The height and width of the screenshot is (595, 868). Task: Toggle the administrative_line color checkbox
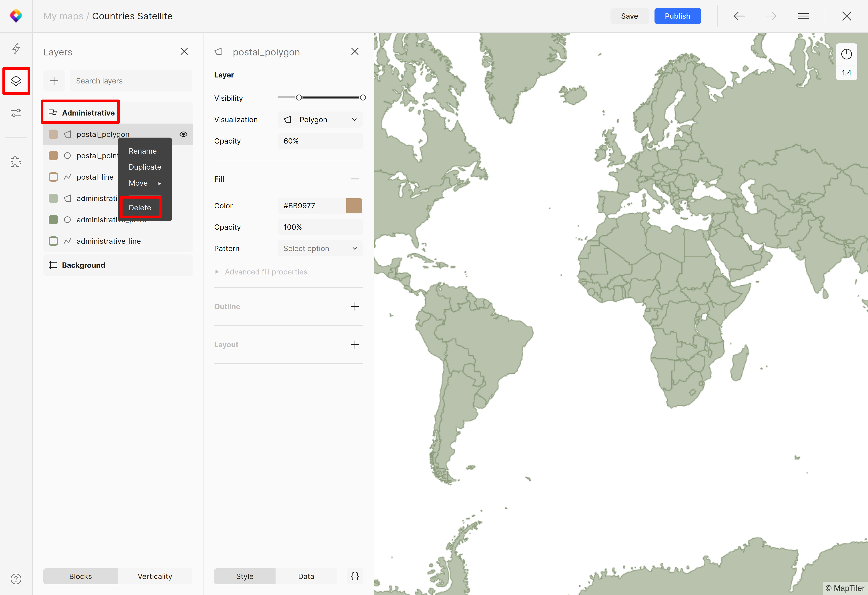pyautogui.click(x=53, y=241)
